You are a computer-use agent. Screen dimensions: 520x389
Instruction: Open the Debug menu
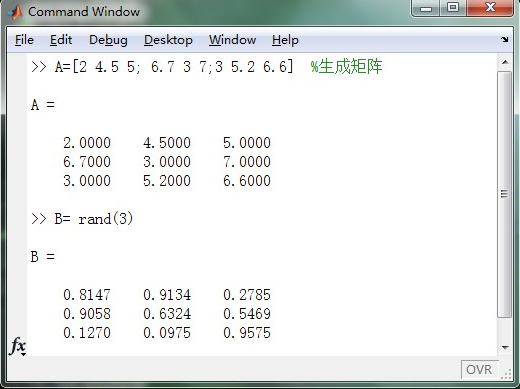click(x=108, y=40)
